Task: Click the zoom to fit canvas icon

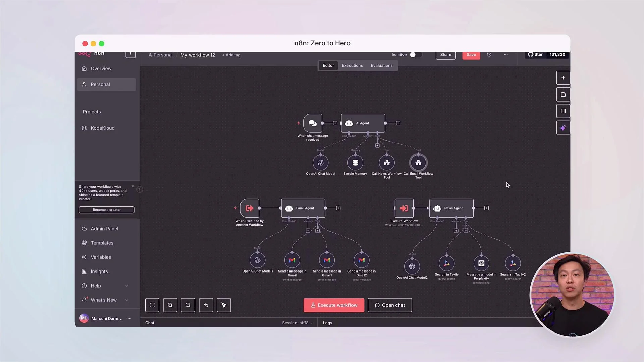Action: point(152,305)
